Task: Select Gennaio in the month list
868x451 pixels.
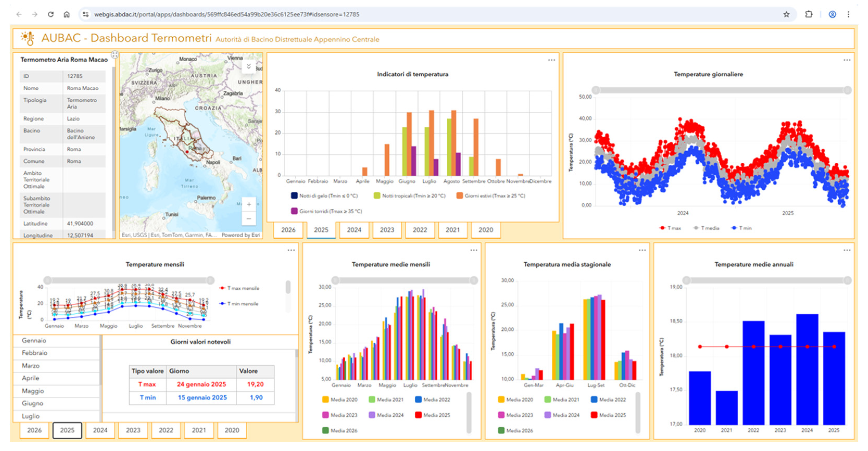Action: tap(56, 340)
